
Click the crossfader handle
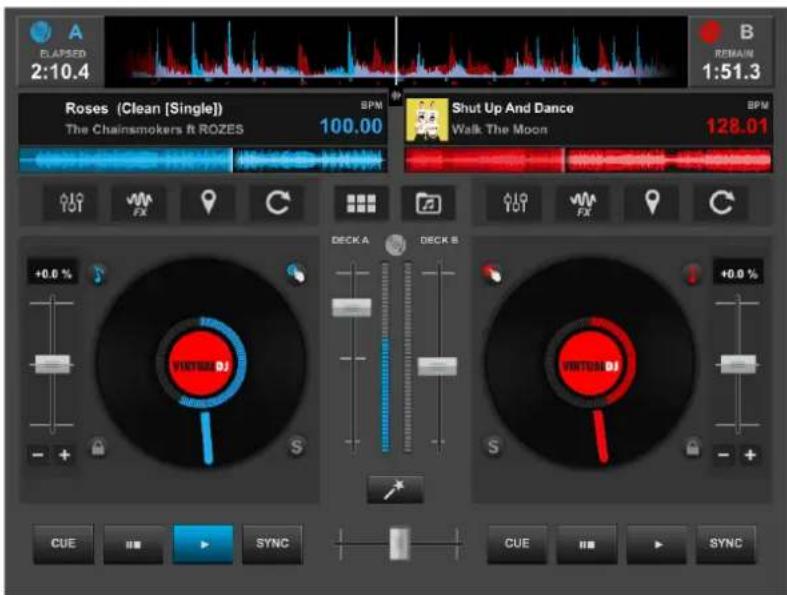point(400,543)
